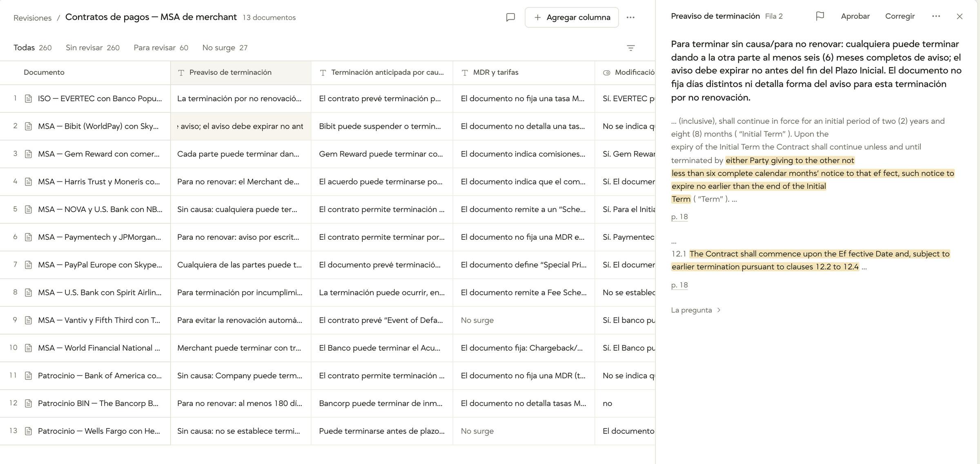Flag this answer with the flag icon
980x464 pixels.
820,16
